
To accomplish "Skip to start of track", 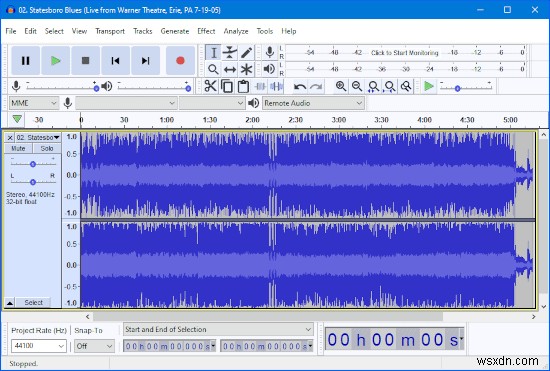I will coord(115,61).
